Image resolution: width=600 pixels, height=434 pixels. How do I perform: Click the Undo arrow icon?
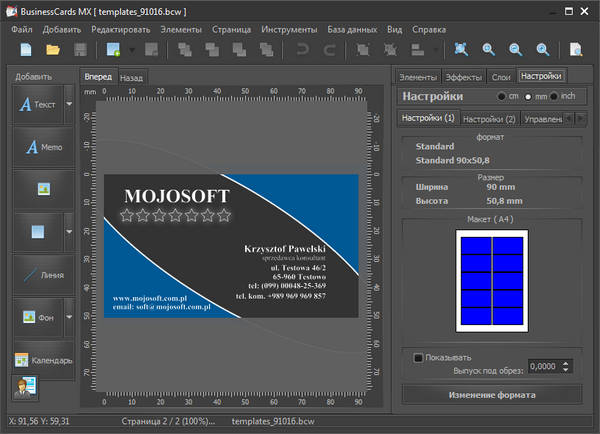pos(303,50)
